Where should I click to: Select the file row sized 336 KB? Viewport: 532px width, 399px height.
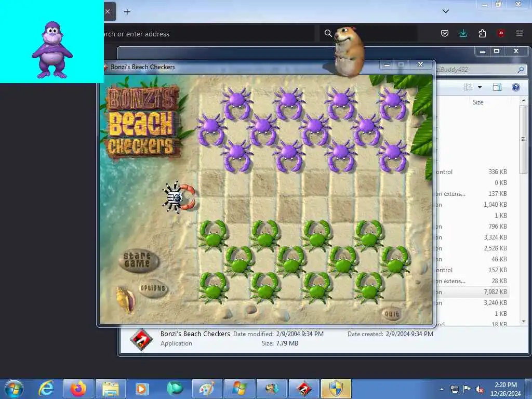click(473, 171)
